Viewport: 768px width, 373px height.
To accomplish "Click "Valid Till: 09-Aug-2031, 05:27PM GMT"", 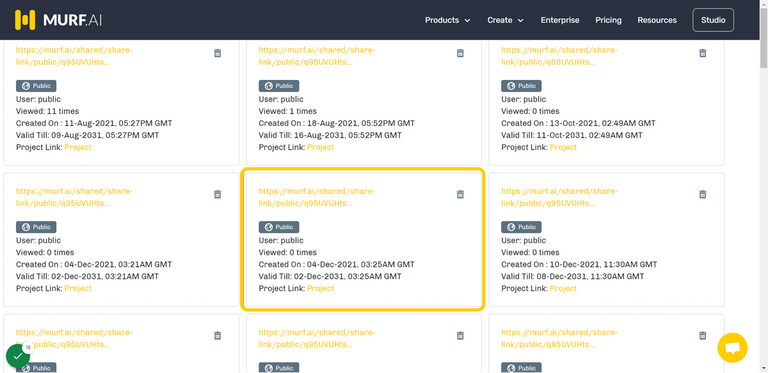I will 87,135.
